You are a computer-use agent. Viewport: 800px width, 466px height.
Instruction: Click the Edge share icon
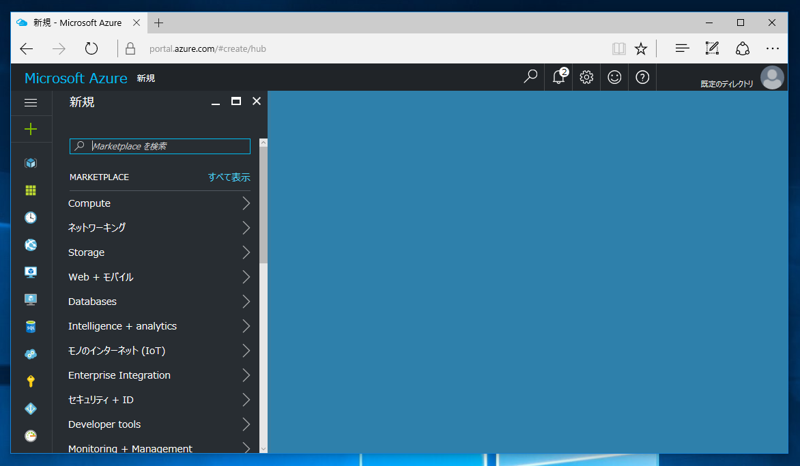[742, 48]
